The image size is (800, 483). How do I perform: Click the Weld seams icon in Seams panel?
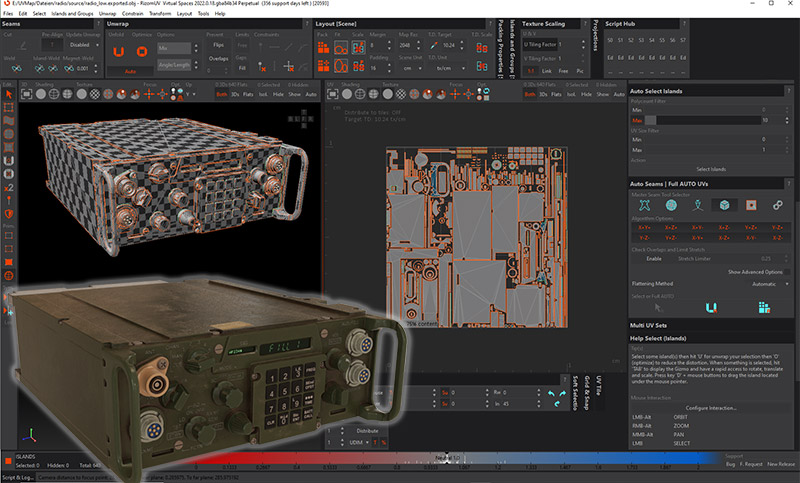pos(15,69)
